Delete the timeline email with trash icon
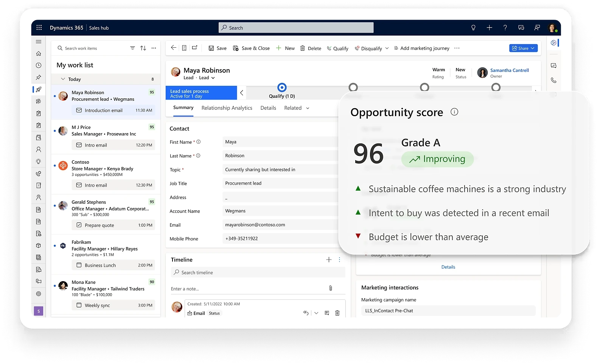Viewport: 597px width, 364px height. pos(337,313)
